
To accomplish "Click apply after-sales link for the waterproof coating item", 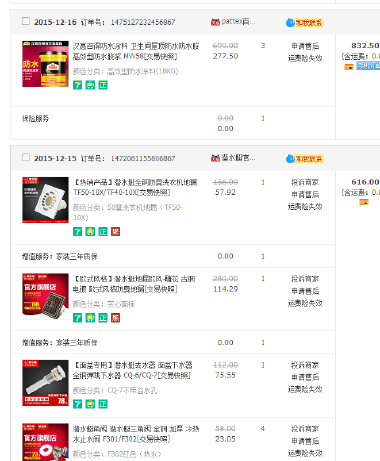I will pos(305,46).
